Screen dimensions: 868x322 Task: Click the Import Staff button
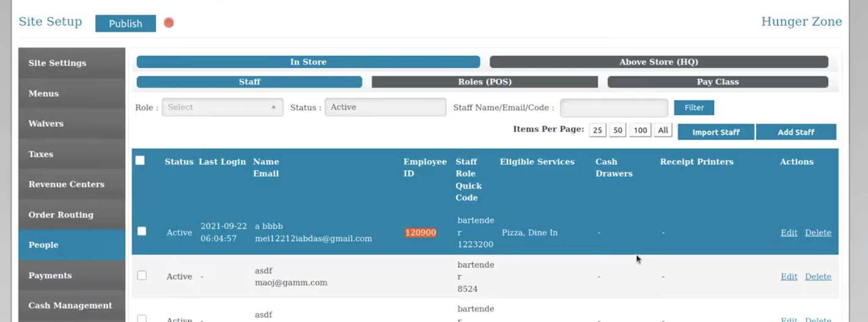pyautogui.click(x=716, y=132)
